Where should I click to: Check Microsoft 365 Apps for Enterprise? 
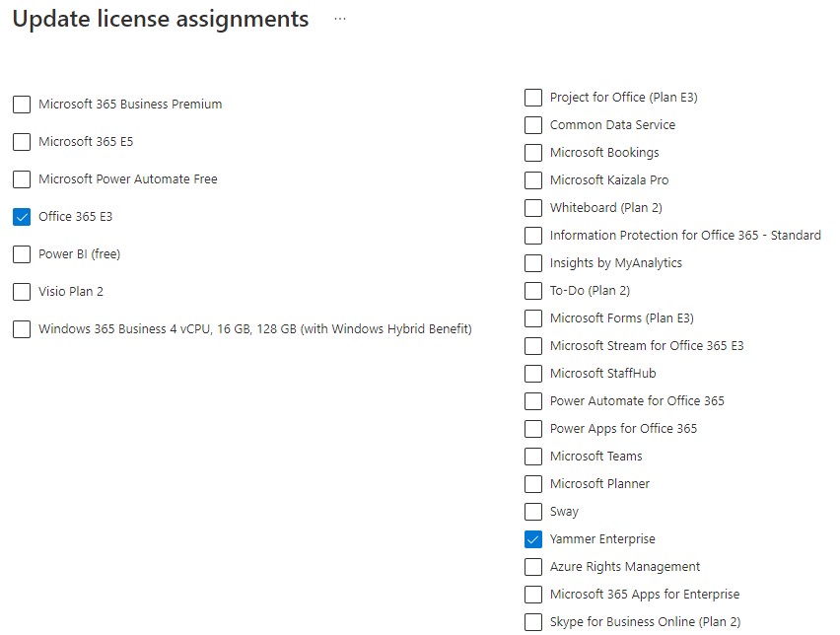coord(532,594)
